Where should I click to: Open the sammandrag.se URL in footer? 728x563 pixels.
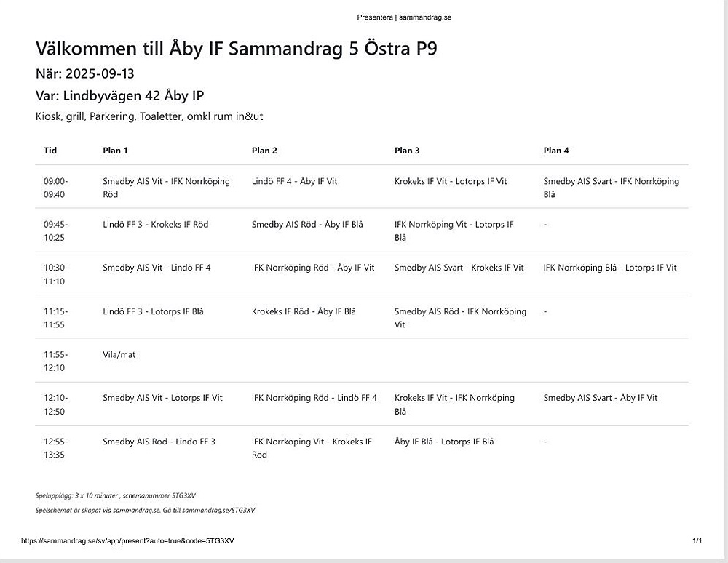tap(127, 540)
